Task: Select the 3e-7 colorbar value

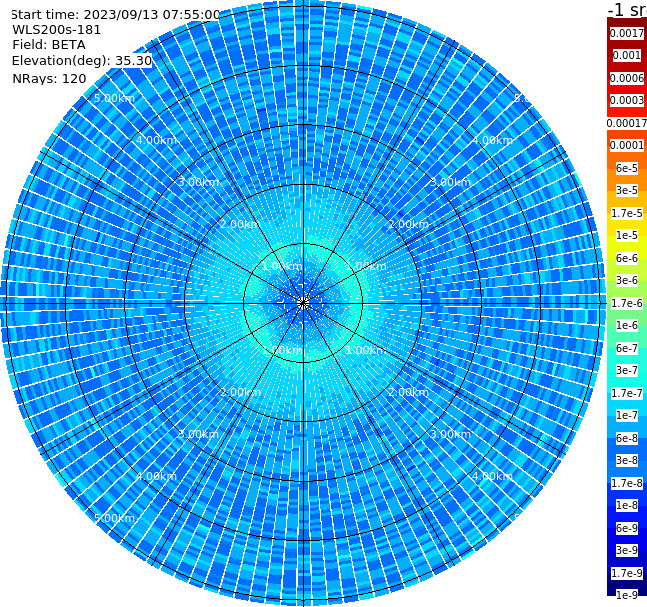Action: [627, 370]
